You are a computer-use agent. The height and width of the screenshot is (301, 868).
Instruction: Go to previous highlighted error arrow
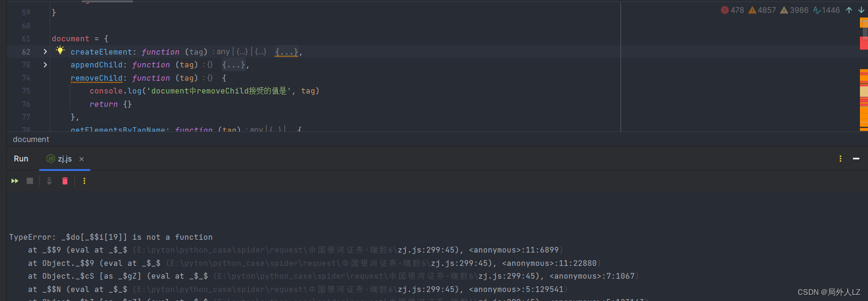[x=849, y=10]
